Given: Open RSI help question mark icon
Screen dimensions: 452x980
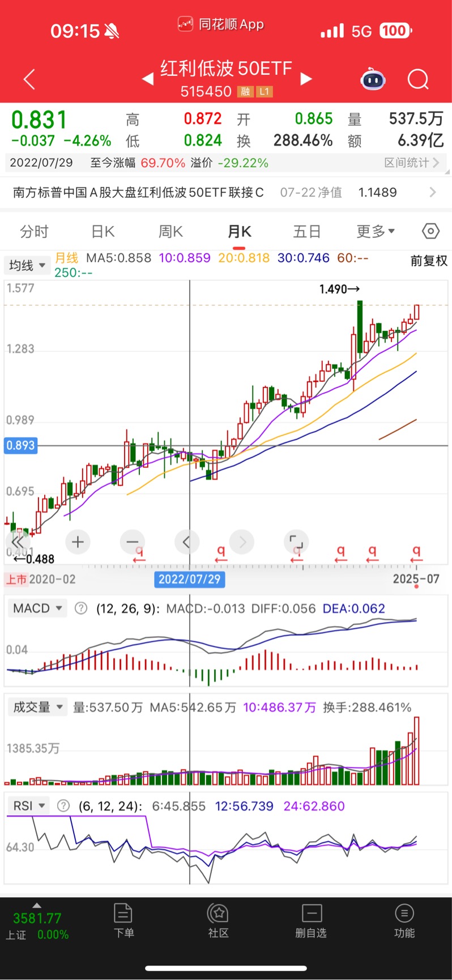Looking at the screenshot, I should coord(63,806).
